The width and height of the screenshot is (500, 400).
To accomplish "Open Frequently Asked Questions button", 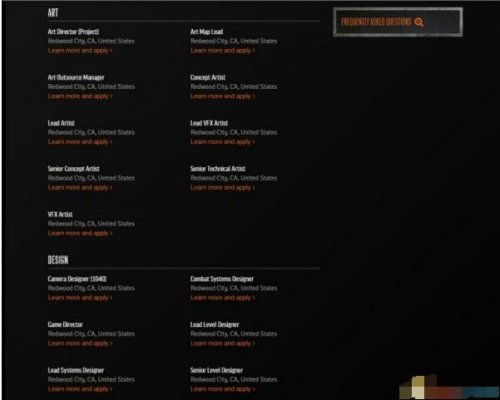I will tap(398, 22).
